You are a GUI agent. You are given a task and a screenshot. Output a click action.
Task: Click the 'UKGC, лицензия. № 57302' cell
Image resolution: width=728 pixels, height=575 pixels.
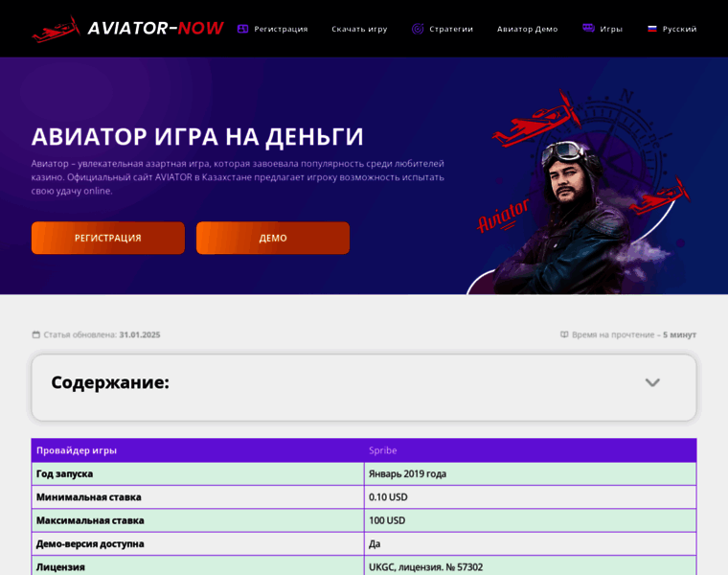coord(531,565)
